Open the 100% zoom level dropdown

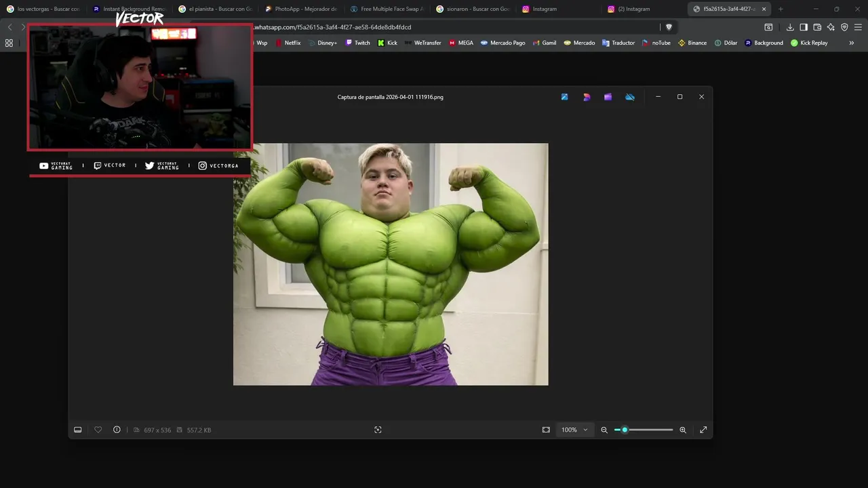pos(574,430)
